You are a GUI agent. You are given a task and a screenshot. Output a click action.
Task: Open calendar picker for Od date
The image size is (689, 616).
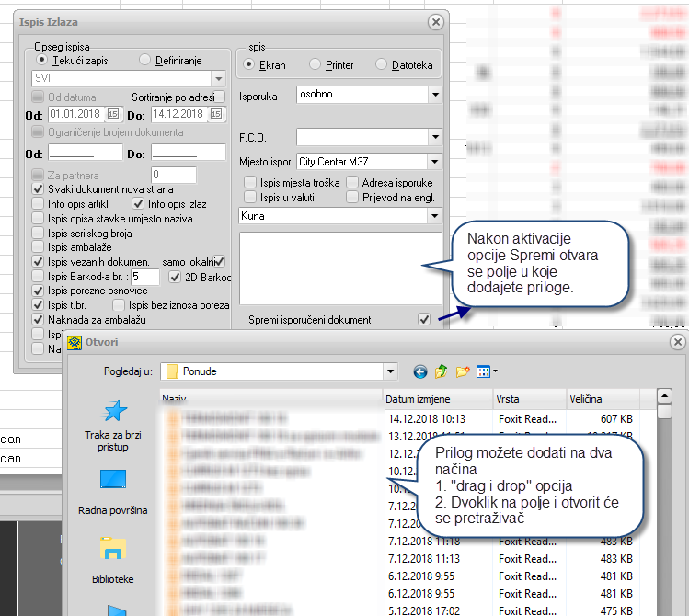tap(113, 114)
